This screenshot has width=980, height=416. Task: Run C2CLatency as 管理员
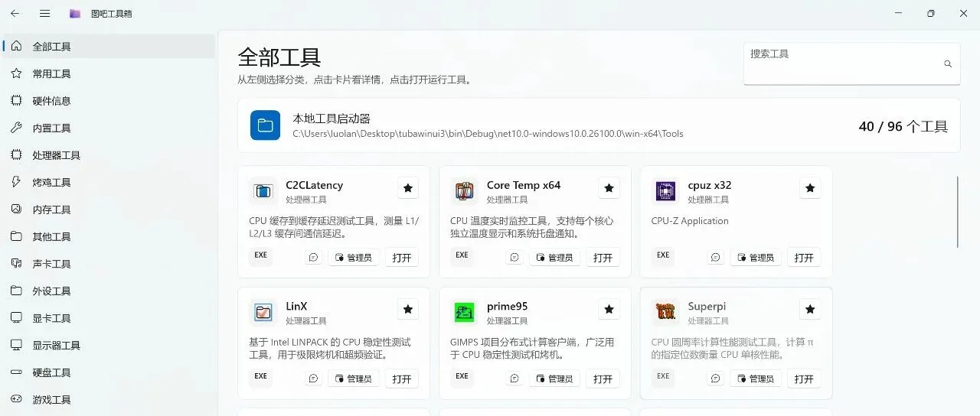pyautogui.click(x=354, y=258)
